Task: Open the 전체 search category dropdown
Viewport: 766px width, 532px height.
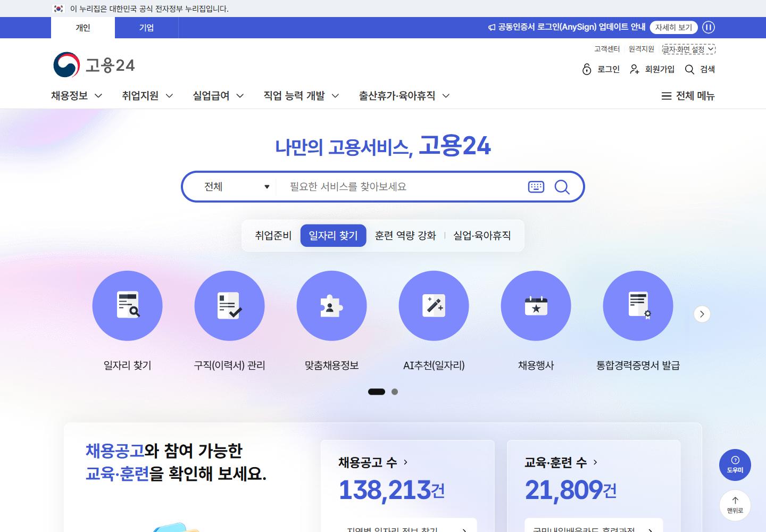Action: click(237, 187)
